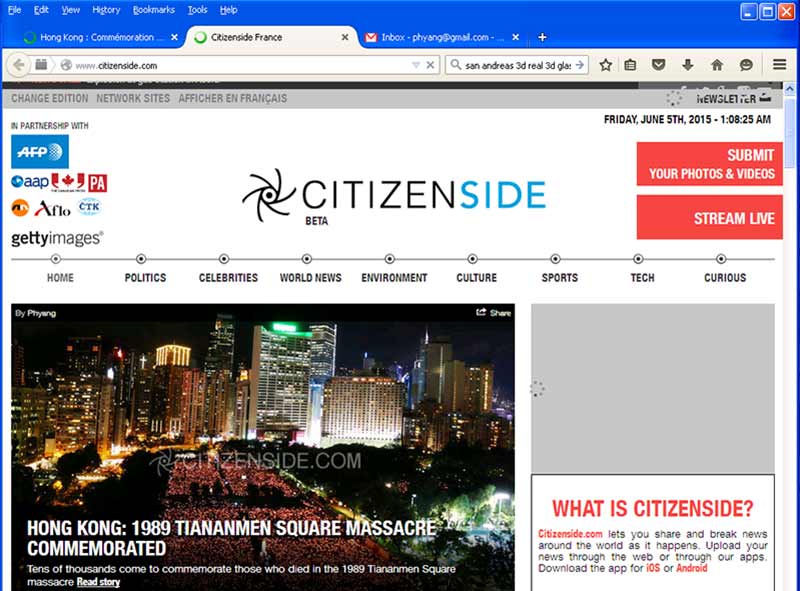Click the Read story link
This screenshot has height=591, width=800.
point(98,582)
